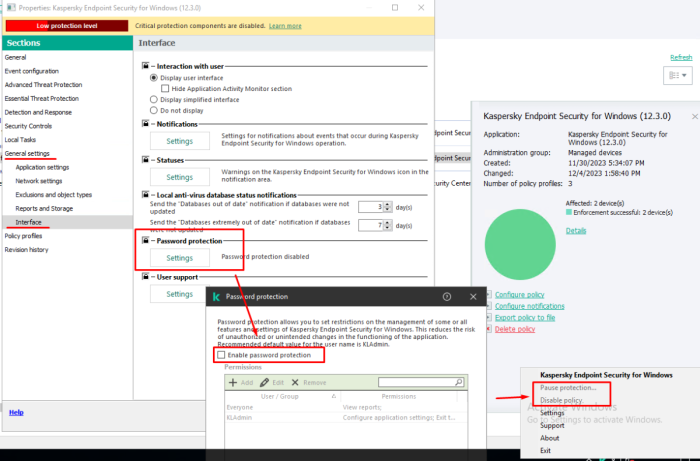Screen dimensions: 700x461
Task: Select Display user interface radio button
Action: point(154,78)
